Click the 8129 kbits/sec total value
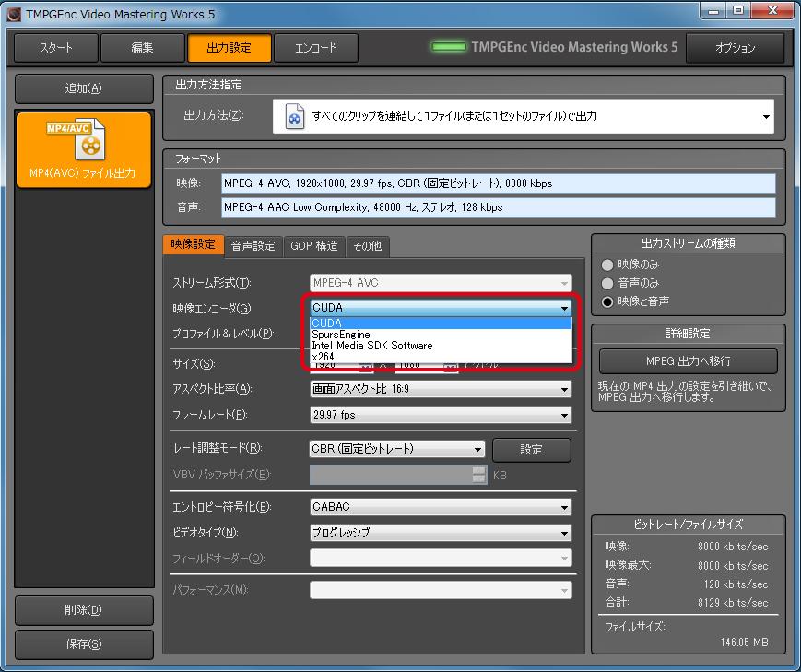 click(x=733, y=603)
